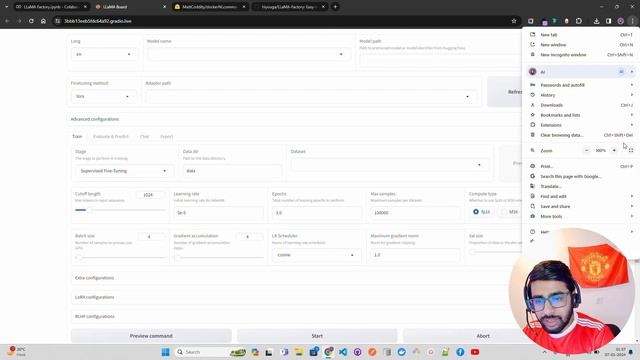Image resolution: width=640 pixels, height=360 pixels.
Task: Switch to the LLaMA Factory Colab browser tab
Action: [x=51, y=7]
